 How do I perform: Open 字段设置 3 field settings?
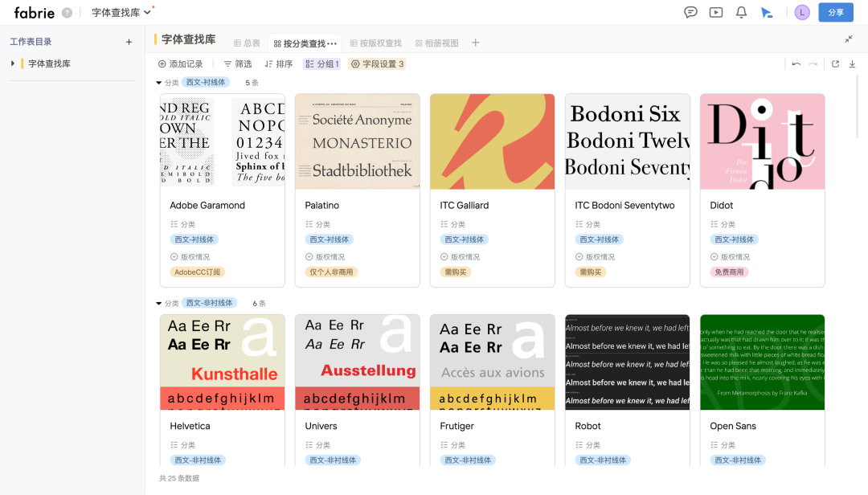[x=378, y=64]
